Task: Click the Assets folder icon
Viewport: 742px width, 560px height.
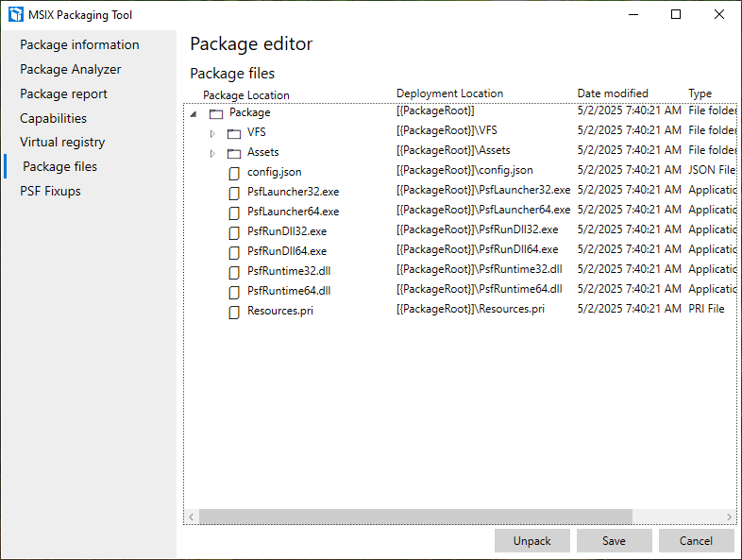Action: (x=234, y=153)
